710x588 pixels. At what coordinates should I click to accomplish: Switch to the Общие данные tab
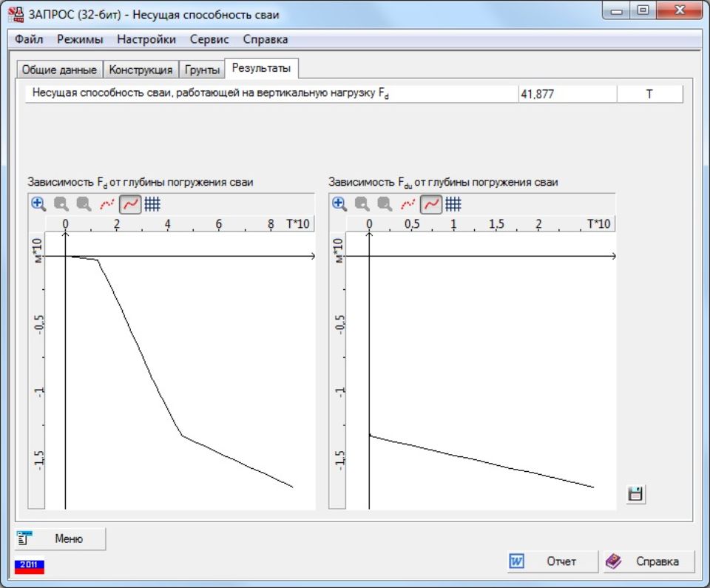59,70
